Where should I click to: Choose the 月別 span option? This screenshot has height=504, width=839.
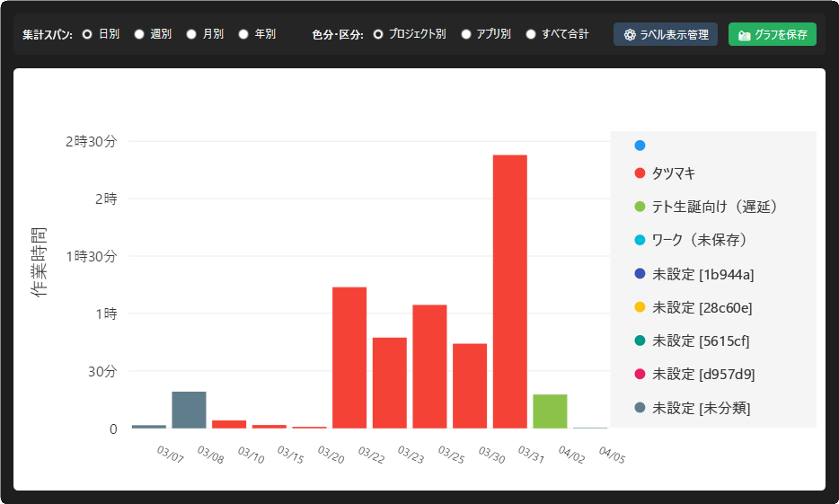coord(191,34)
